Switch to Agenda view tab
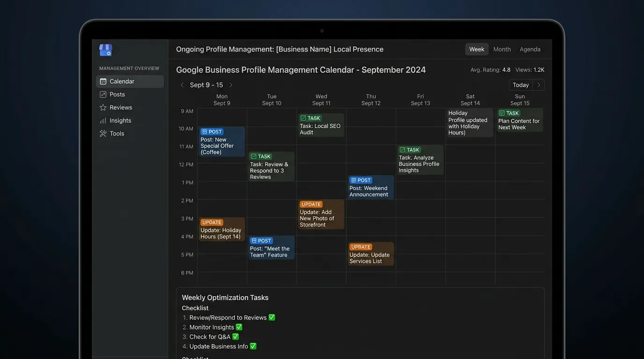644x359 pixels. pos(530,49)
